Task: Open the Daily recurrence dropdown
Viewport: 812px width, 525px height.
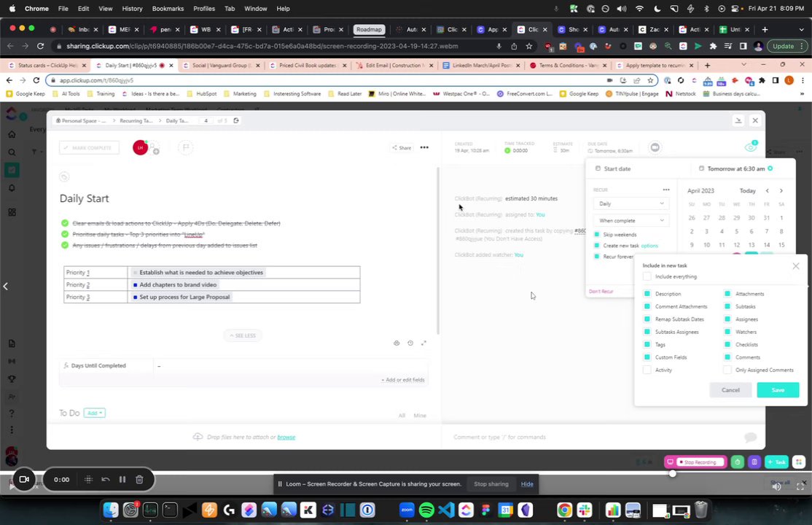Action: click(631, 203)
